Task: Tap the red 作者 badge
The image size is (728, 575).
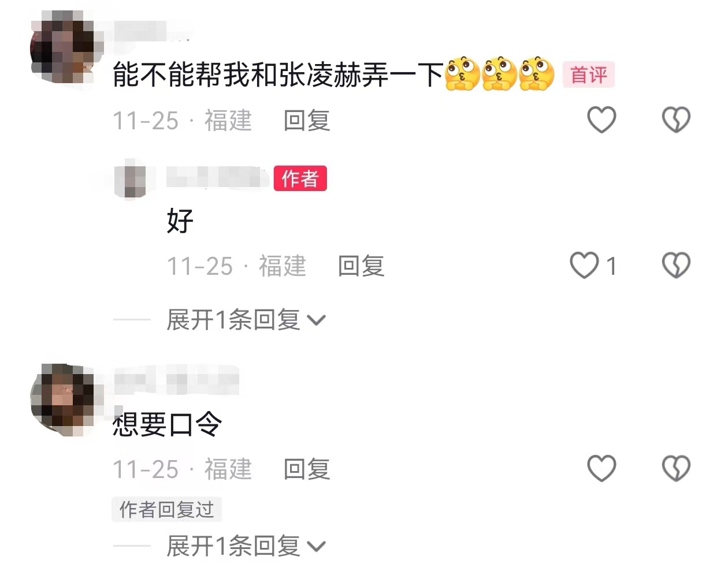Action: click(300, 178)
